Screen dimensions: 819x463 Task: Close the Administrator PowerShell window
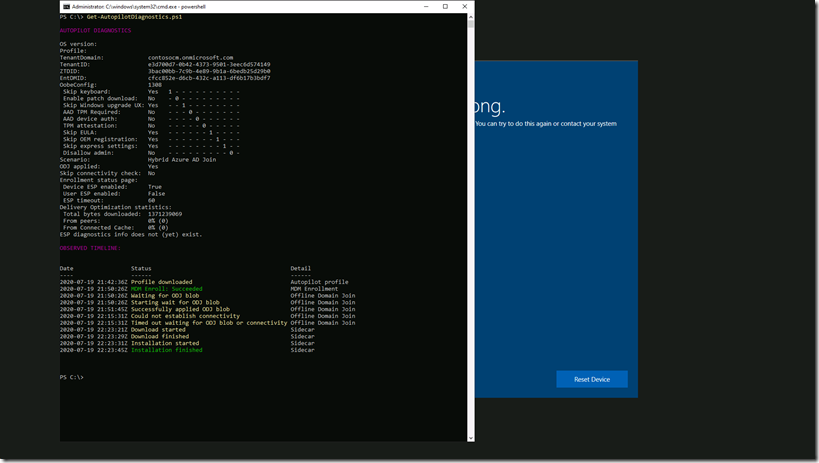(465, 6)
